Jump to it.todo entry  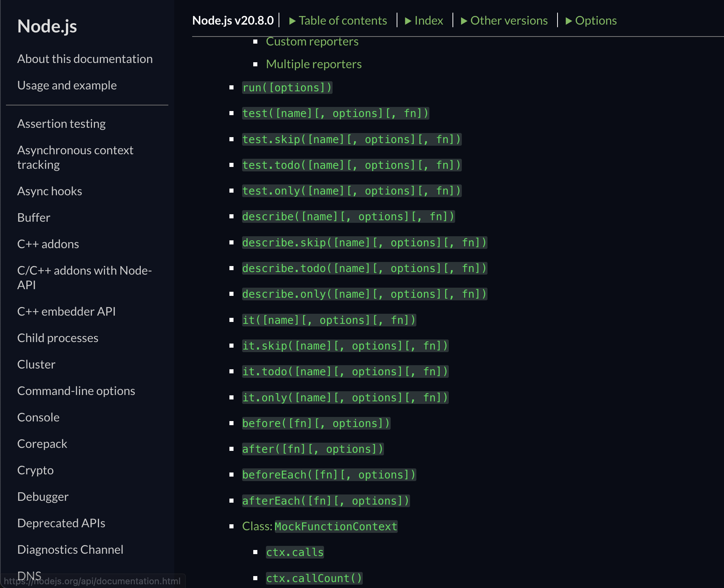pyautogui.click(x=345, y=372)
